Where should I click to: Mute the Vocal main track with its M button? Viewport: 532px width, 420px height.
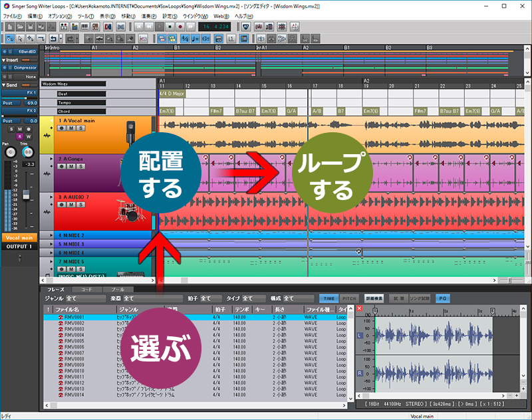pos(70,128)
